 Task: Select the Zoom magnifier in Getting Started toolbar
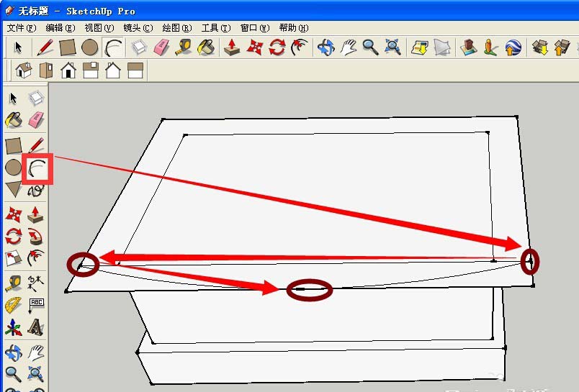click(370, 47)
